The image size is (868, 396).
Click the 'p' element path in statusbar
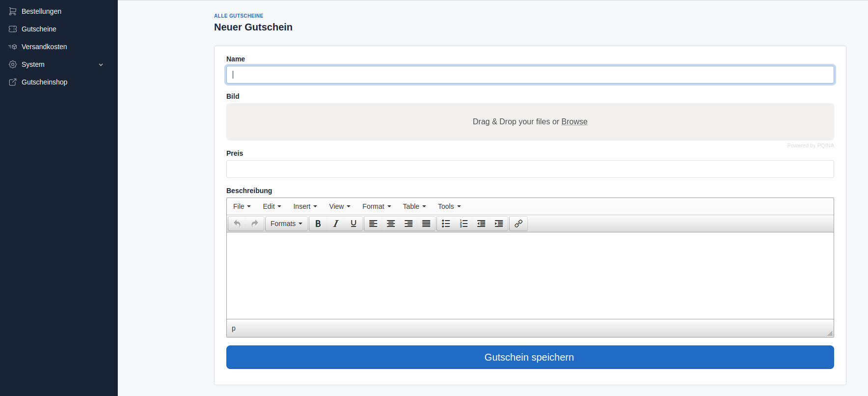tap(234, 328)
